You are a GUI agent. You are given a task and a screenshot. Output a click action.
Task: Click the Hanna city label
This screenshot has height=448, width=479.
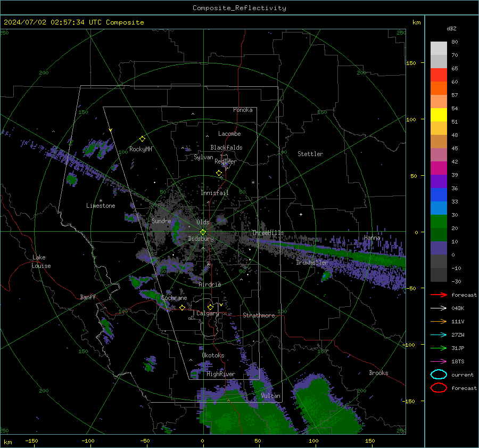tap(372, 238)
